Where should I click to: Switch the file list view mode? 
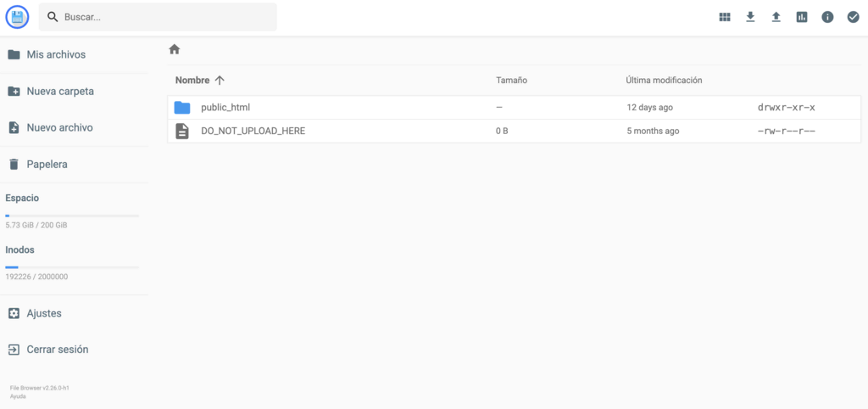[725, 17]
